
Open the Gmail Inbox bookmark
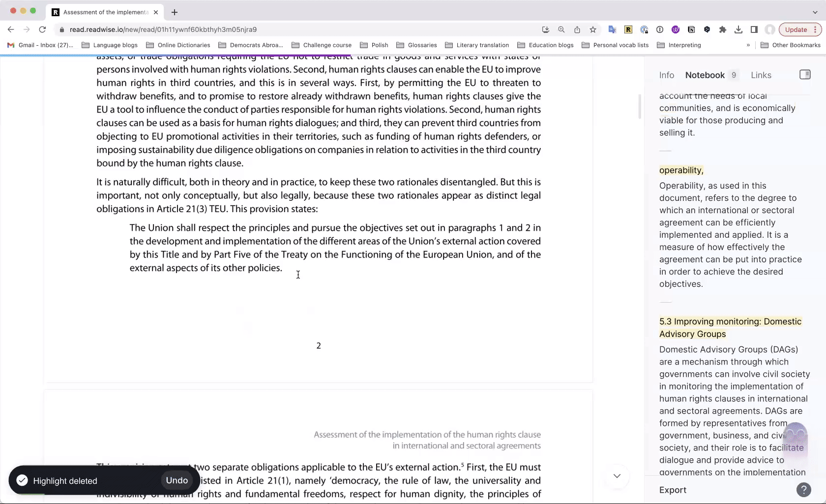[40, 45]
